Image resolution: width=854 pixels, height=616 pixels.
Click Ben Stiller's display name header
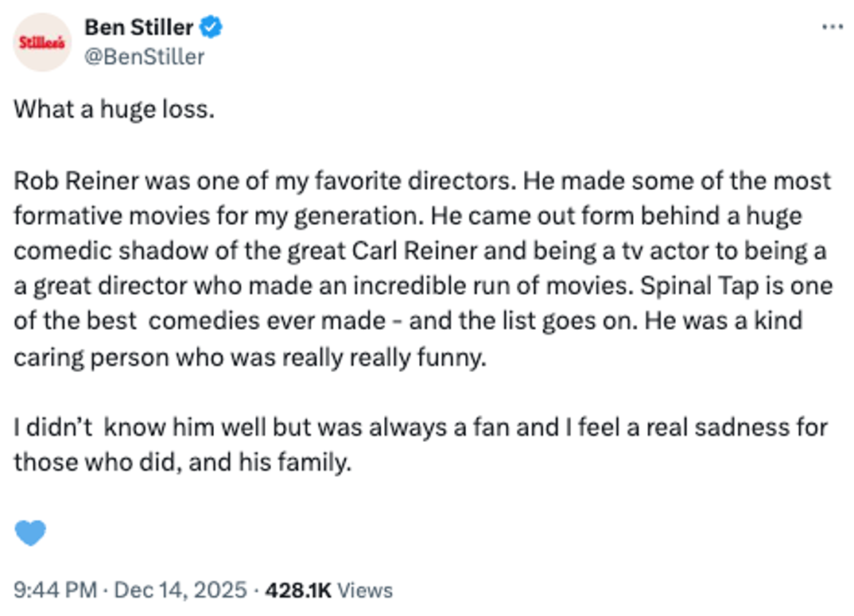click(x=140, y=25)
